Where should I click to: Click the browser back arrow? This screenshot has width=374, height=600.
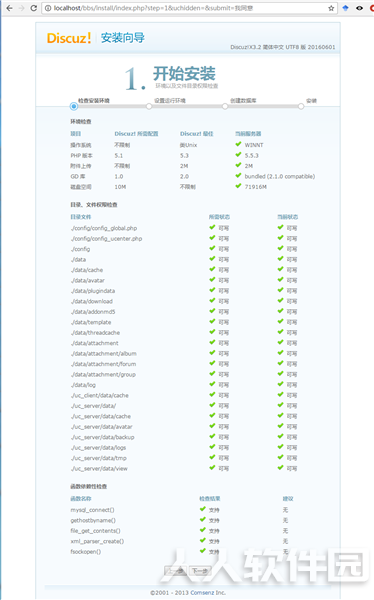coord(9,8)
